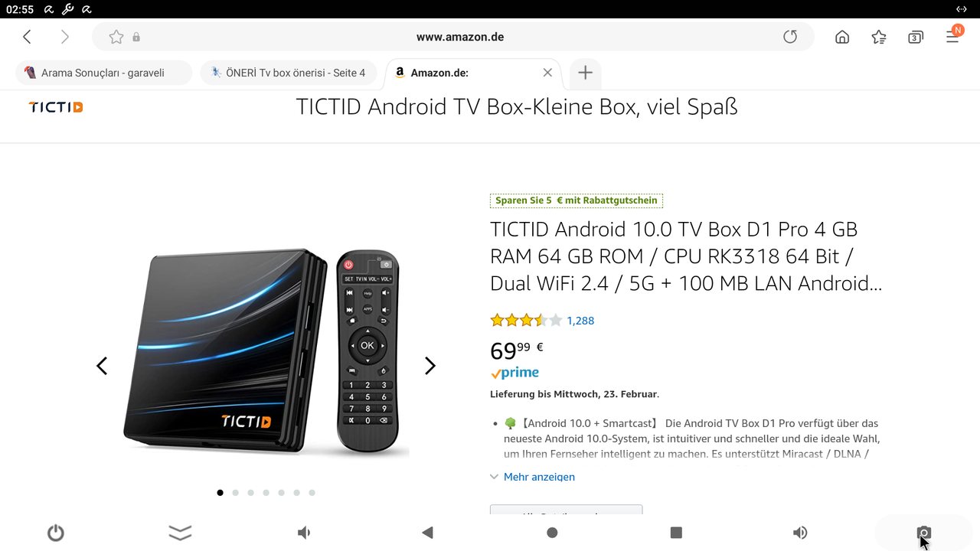
Task: Show open tabs count icon
Action: coord(916,37)
